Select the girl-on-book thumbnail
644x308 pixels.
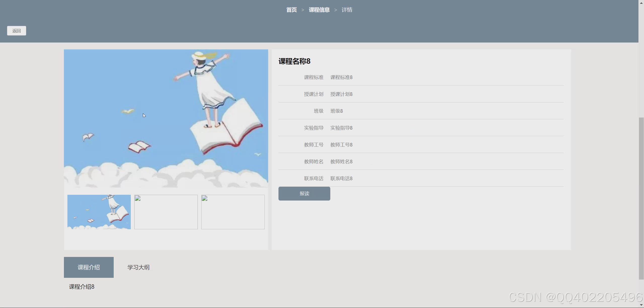(x=99, y=212)
